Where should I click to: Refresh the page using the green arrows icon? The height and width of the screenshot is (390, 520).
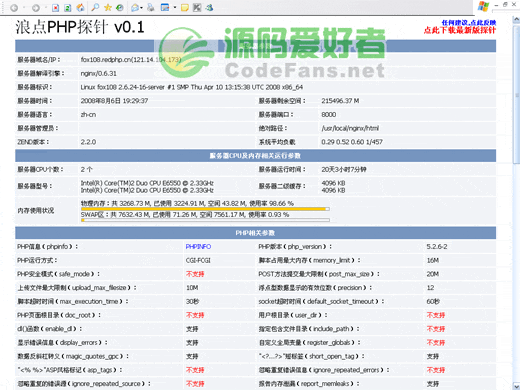click(68, 8)
